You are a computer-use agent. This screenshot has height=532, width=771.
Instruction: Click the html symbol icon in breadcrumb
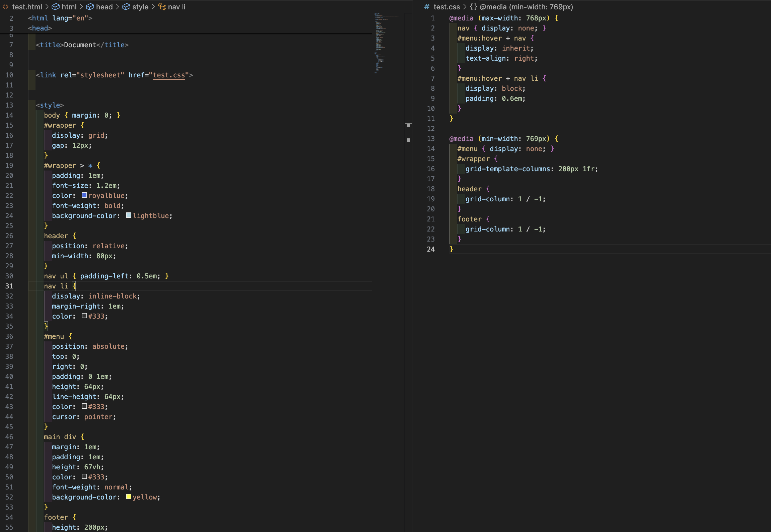click(x=56, y=7)
